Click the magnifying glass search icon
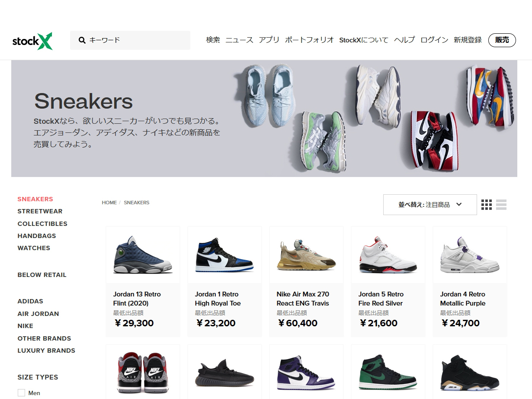 click(x=82, y=40)
